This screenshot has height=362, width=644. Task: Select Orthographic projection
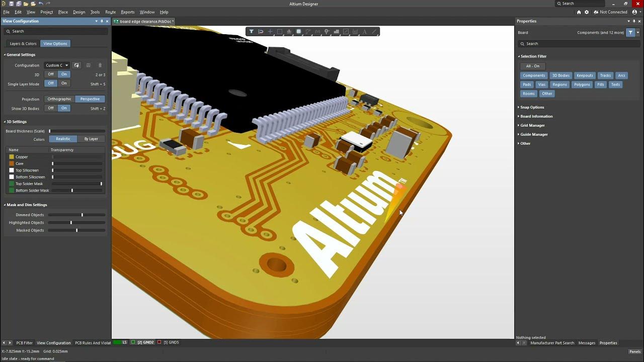pos(59,99)
